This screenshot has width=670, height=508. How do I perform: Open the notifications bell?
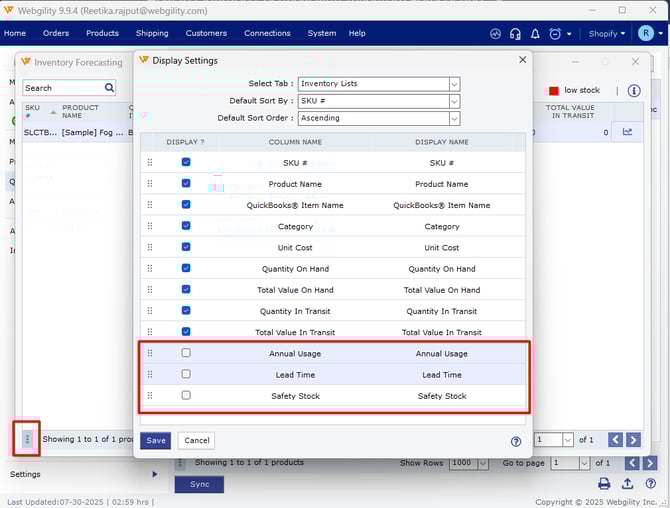[535, 33]
